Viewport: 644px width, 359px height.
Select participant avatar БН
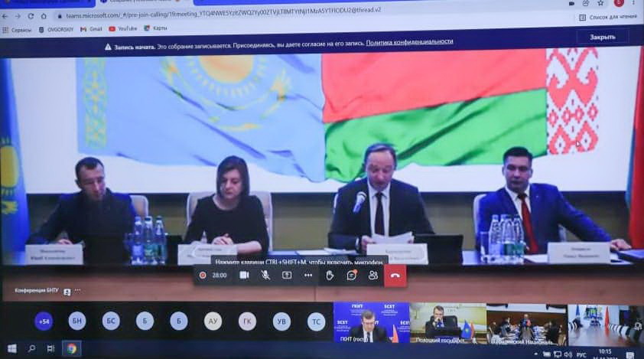(77, 321)
